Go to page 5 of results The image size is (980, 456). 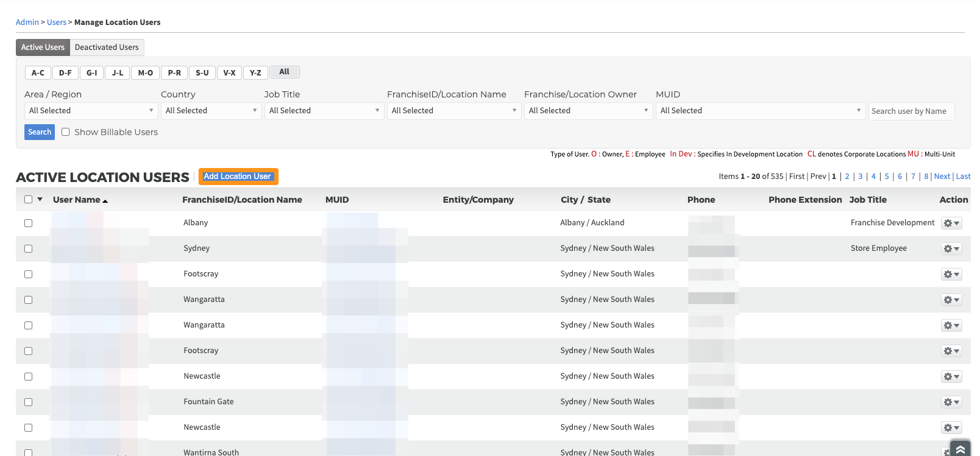tap(887, 177)
